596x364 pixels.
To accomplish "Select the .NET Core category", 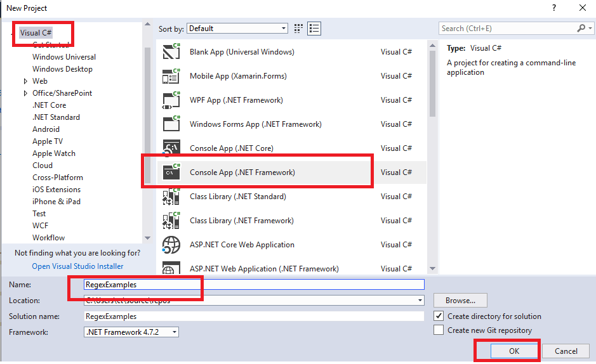I will 49,105.
